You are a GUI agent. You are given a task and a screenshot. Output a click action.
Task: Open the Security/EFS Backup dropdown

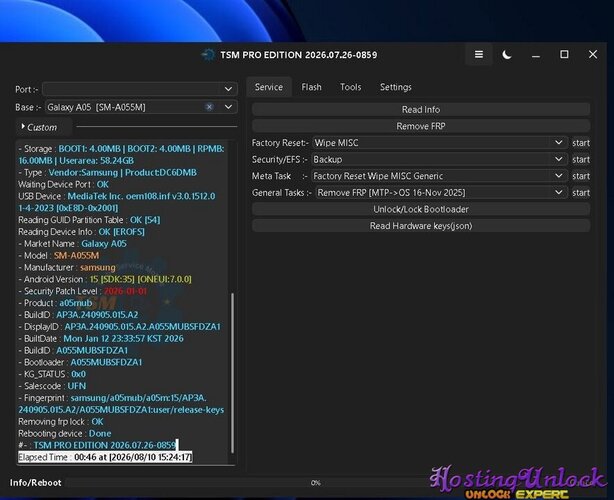pyautogui.click(x=439, y=159)
